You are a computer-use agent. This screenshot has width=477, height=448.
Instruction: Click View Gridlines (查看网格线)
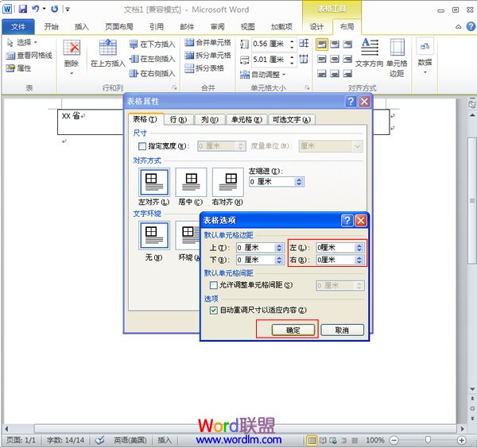(x=29, y=56)
